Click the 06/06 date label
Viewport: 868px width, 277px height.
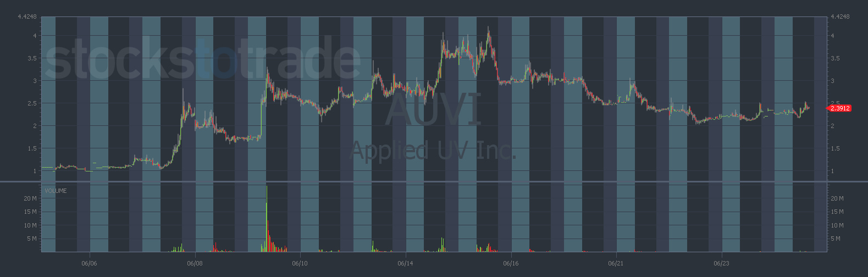(89, 264)
